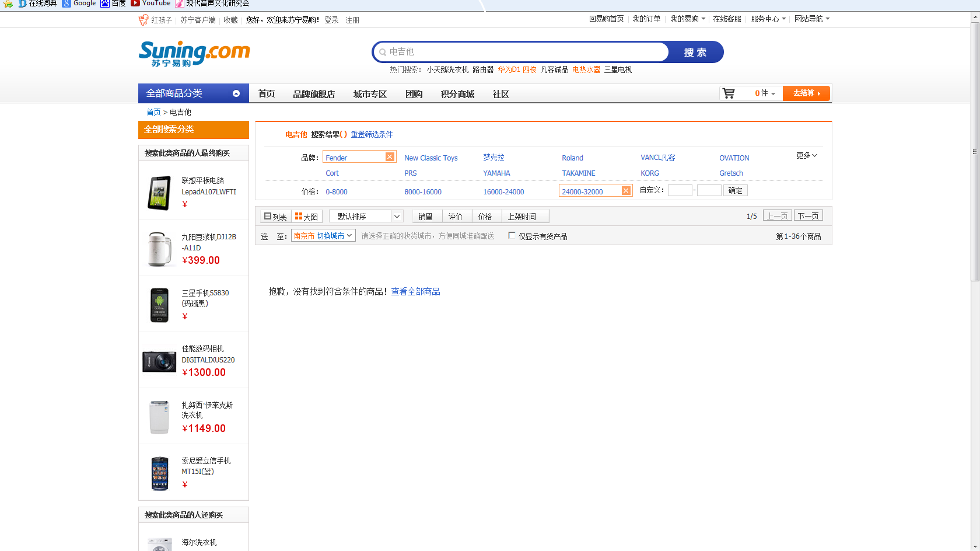
Task: Click the vertical page scrollbar
Action: pos(975,152)
